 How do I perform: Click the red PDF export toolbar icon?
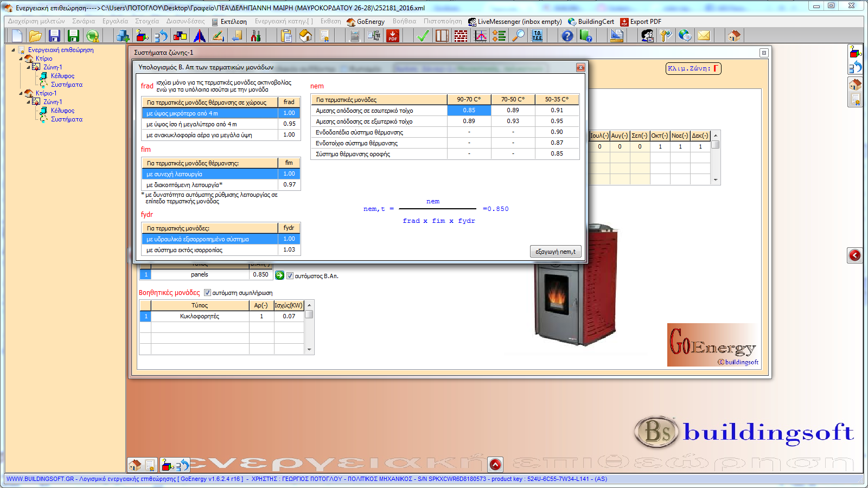point(393,36)
